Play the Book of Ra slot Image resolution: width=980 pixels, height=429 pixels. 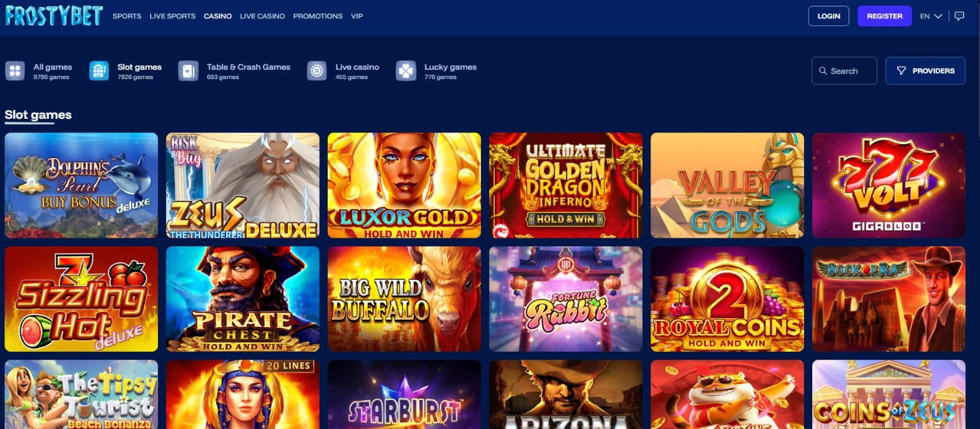(889, 299)
